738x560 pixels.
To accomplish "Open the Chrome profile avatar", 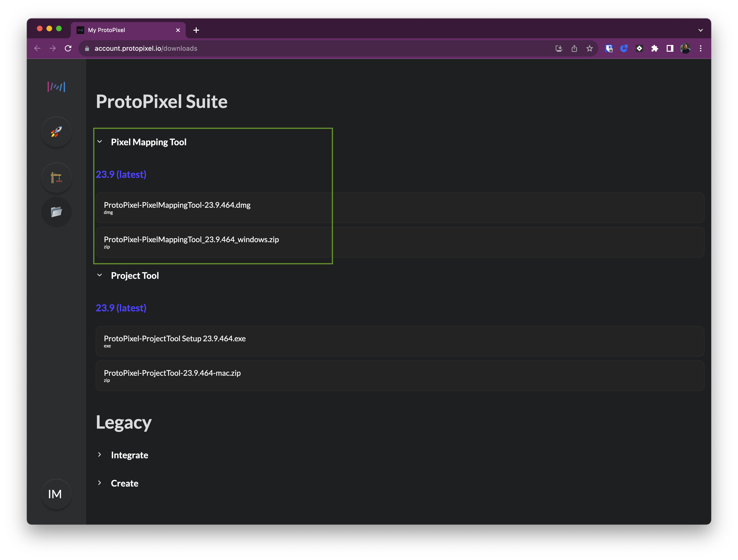I will coord(685,48).
